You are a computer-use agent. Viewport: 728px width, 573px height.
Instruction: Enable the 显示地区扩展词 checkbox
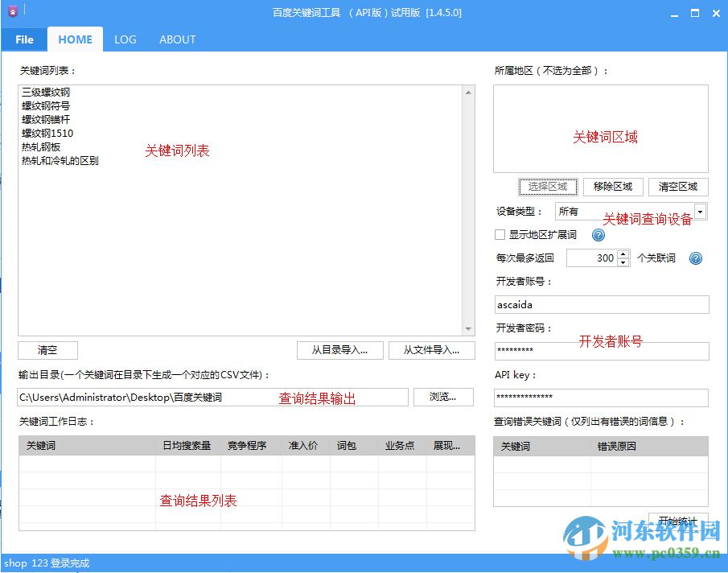click(499, 234)
